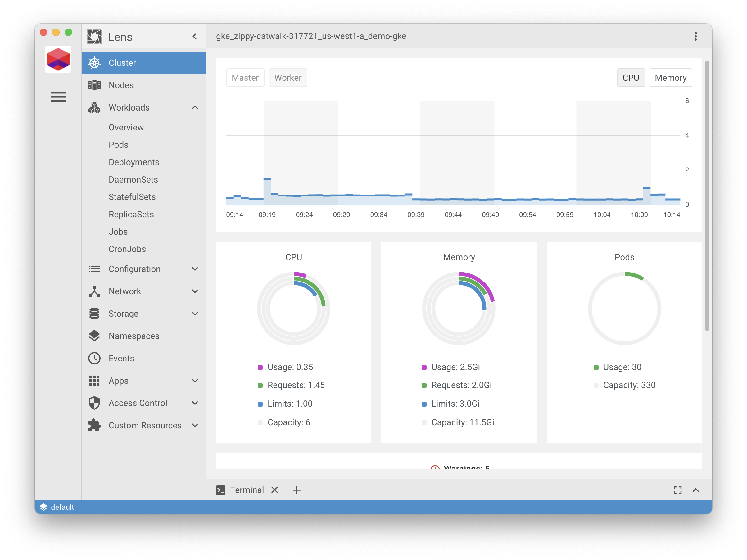Click the red cube cluster icon
The width and height of the screenshot is (747, 560).
(58, 59)
